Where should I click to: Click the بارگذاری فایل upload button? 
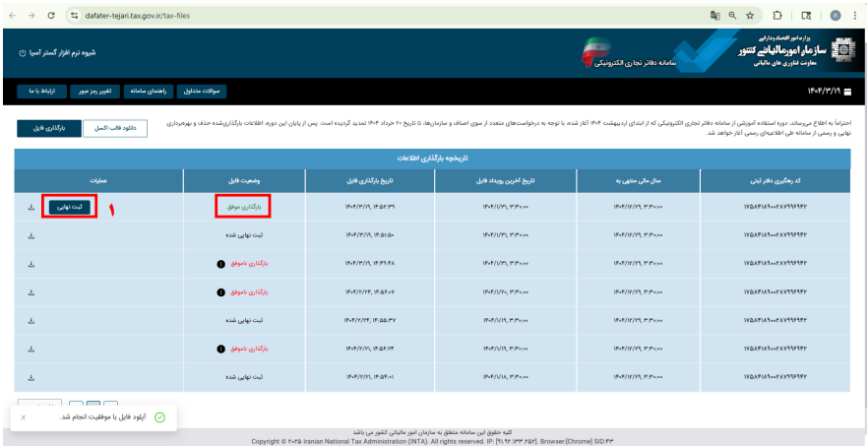click(49, 128)
